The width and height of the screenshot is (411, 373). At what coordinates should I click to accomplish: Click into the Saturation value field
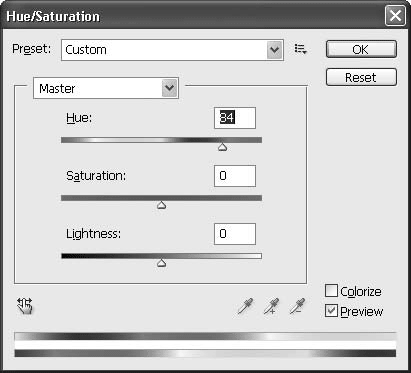(235, 176)
